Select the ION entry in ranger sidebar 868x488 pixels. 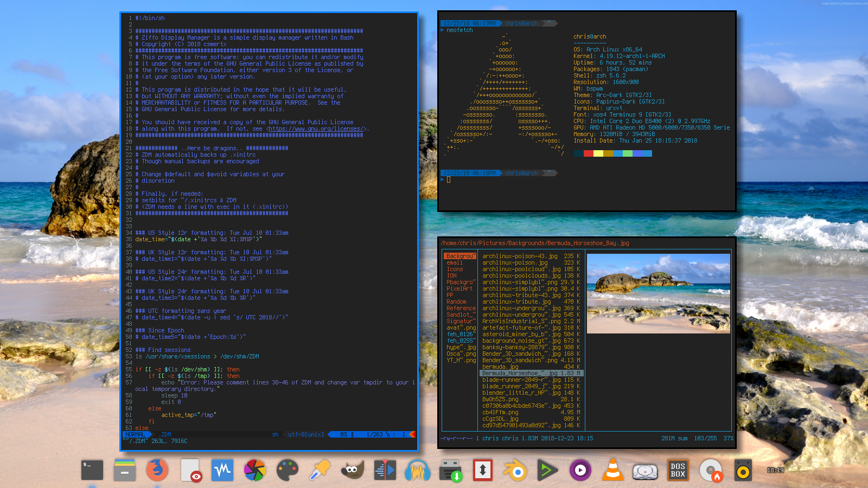click(x=451, y=275)
